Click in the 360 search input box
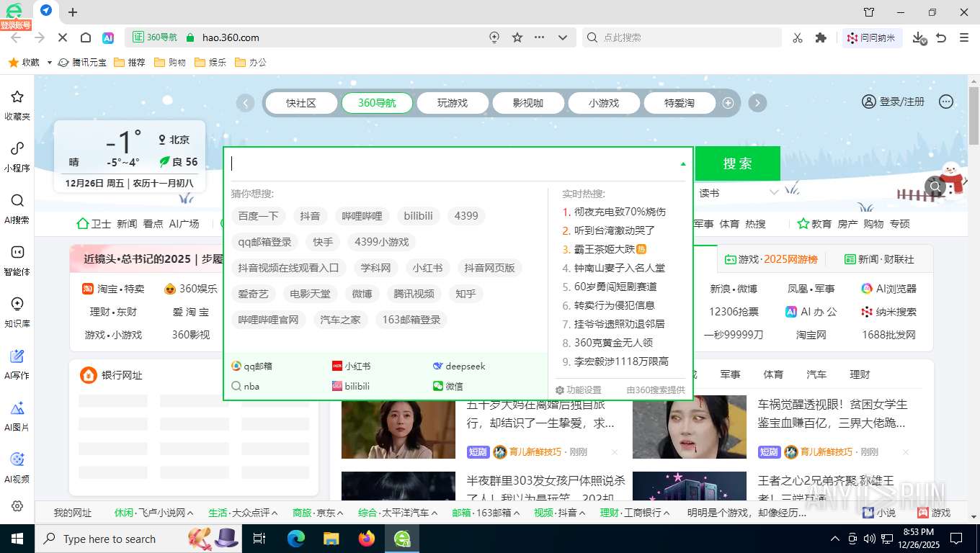The height and width of the screenshot is (553, 980). click(453, 164)
